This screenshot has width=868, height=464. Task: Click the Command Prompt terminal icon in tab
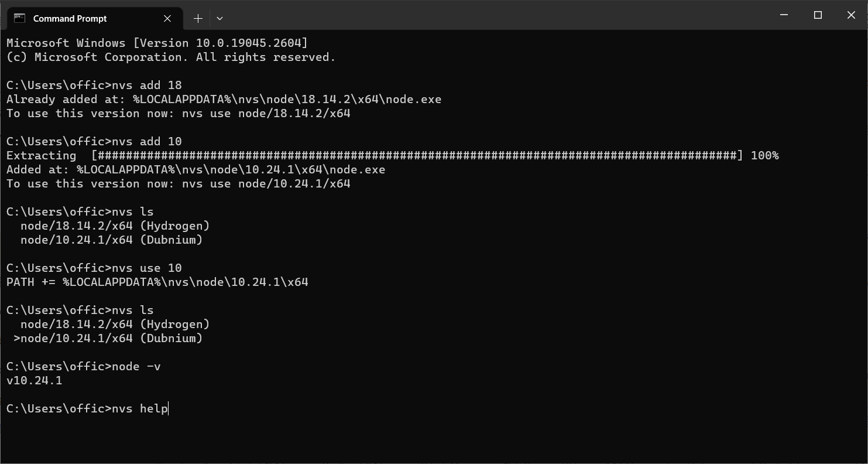(19, 18)
